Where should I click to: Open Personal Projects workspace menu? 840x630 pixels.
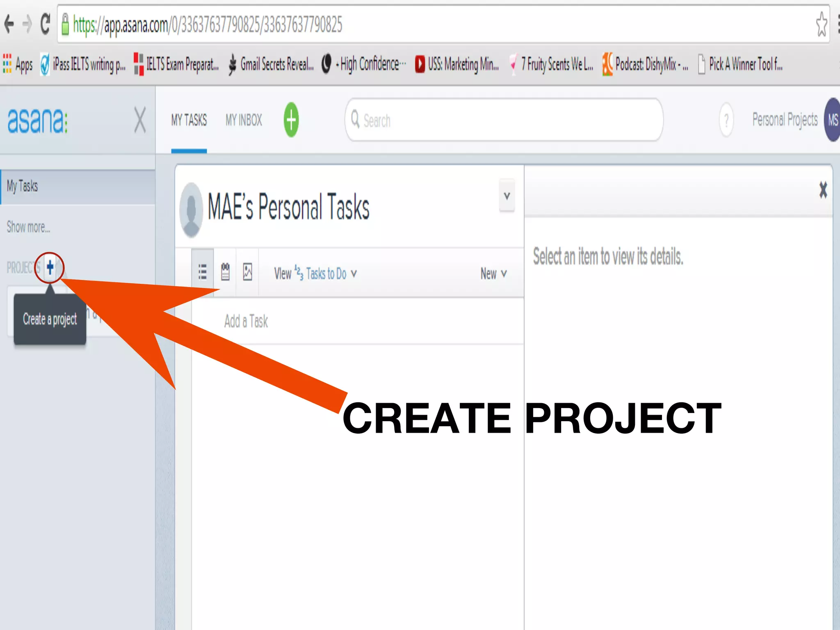pos(785,120)
